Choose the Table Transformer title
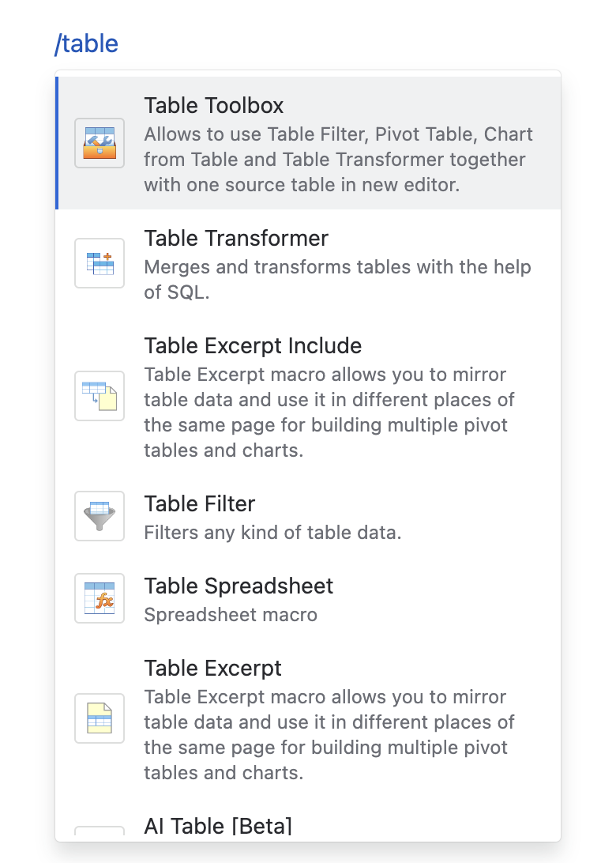This screenshot has height=863, width=616. pos(236,239)
